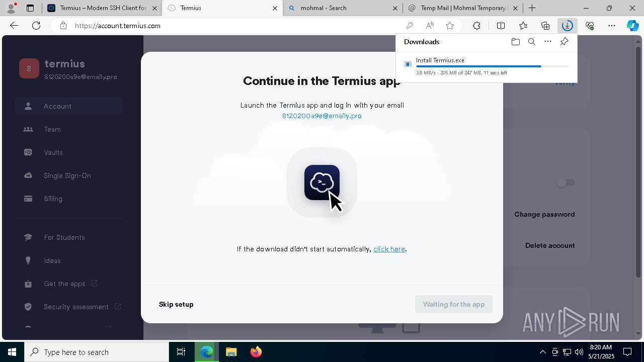
Task: Click the Team people icon
Action: [x=28, y=129]
